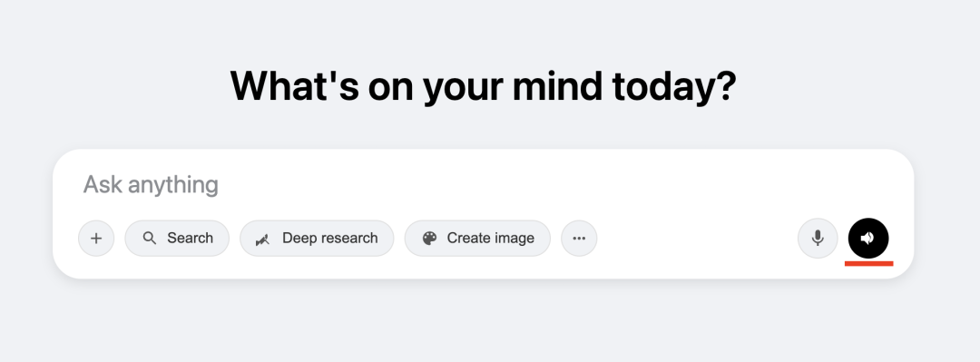Start dictation with the microphone icon
The image size is (980, 362).
pyautogui.click(x=818, y=239)
